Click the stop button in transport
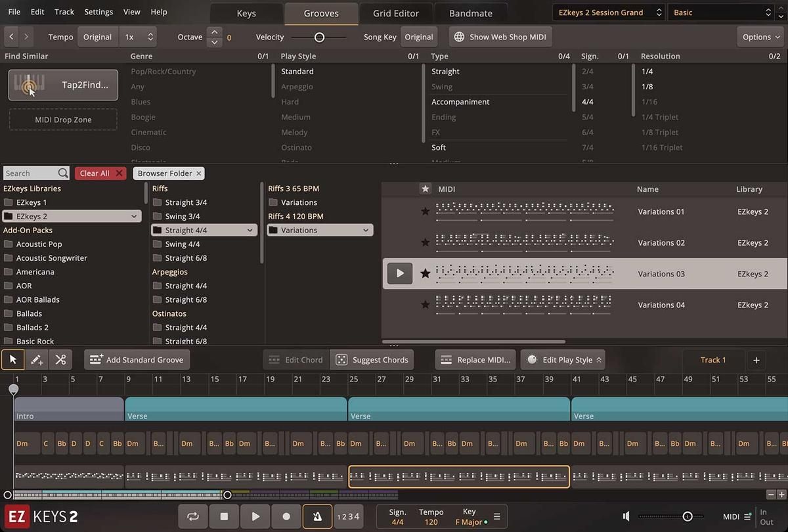The image size is (788, 532). tap(224, 516)
